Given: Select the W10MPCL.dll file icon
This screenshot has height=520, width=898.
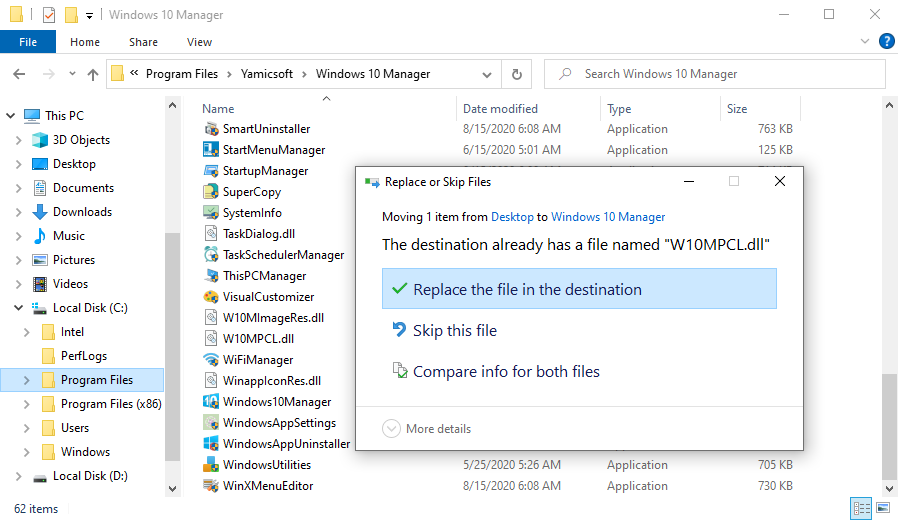Looking at the screenshot, I should (x=211, y=339).
